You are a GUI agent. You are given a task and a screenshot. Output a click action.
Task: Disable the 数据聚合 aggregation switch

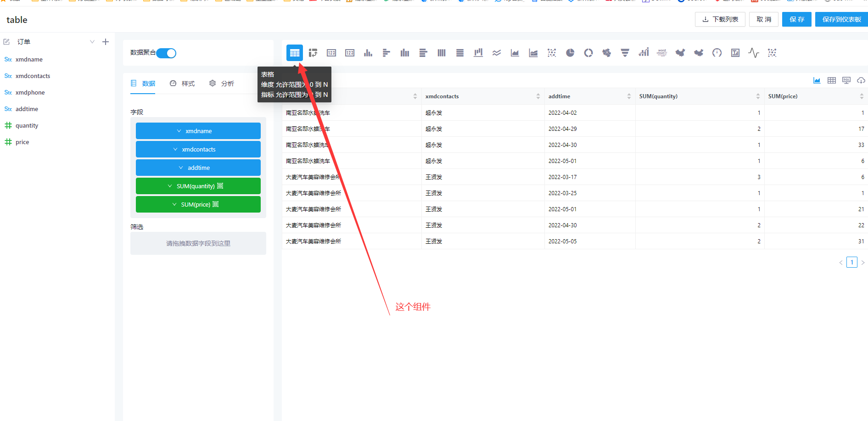[x=167, y=53]
